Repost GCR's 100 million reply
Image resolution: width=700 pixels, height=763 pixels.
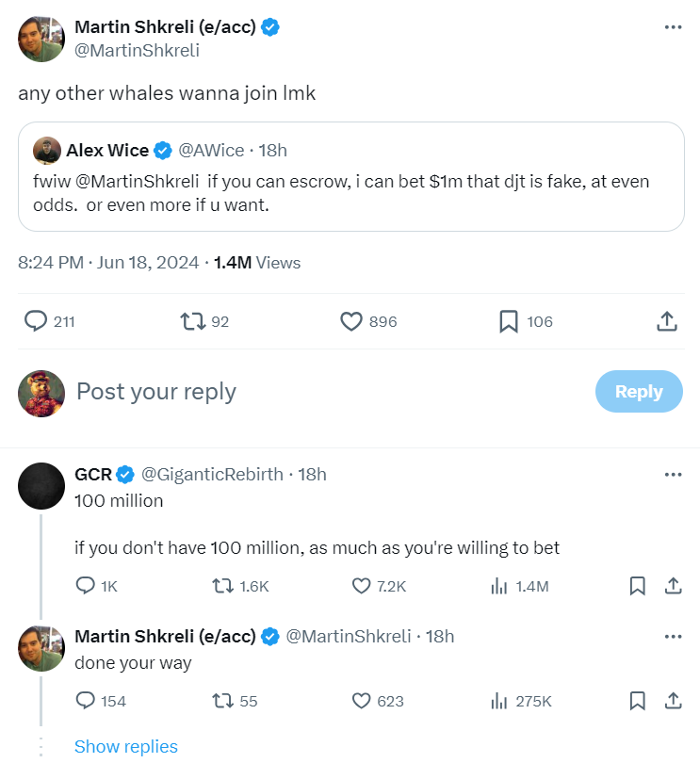(x=222, y=586)
